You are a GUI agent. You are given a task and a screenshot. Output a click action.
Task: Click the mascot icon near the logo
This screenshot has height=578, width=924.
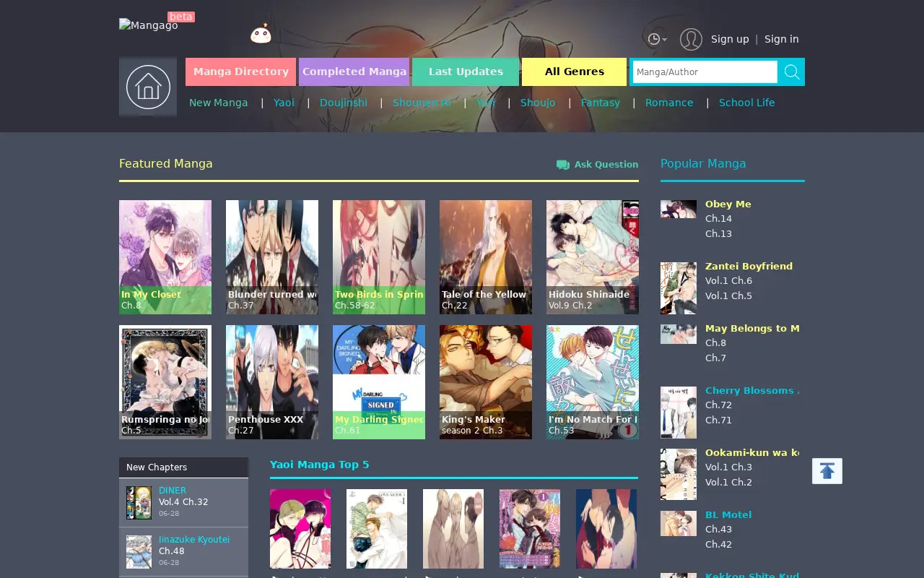(x=261, y=33)
